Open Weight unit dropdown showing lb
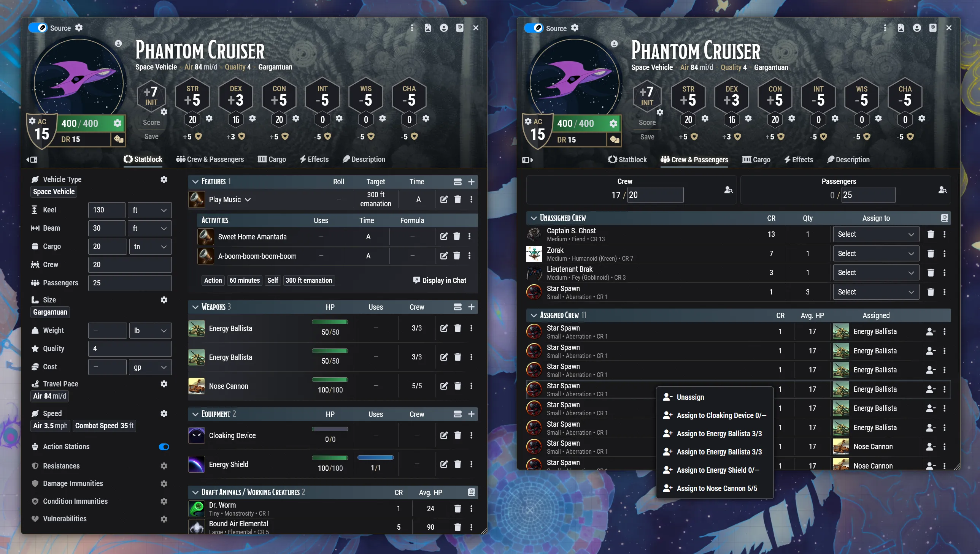980x554 pixels. (x=150, y=331)
